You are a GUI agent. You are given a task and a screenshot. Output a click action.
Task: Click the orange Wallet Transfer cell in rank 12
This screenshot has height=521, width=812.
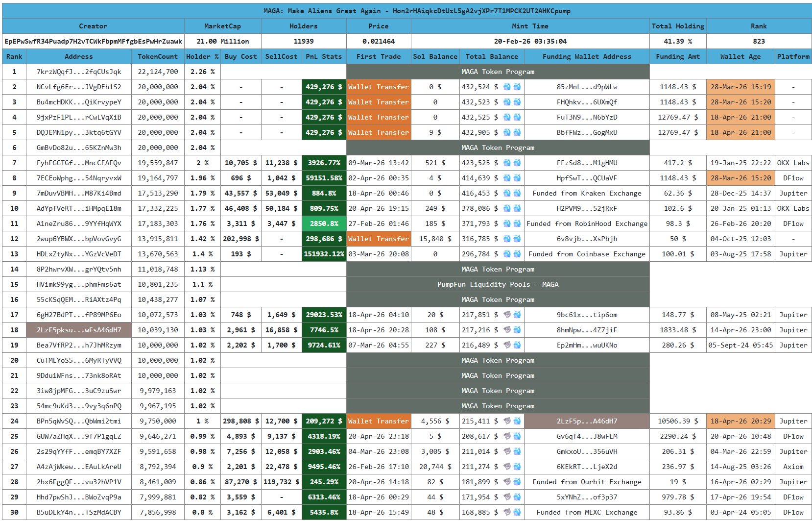tap(378, 239)
